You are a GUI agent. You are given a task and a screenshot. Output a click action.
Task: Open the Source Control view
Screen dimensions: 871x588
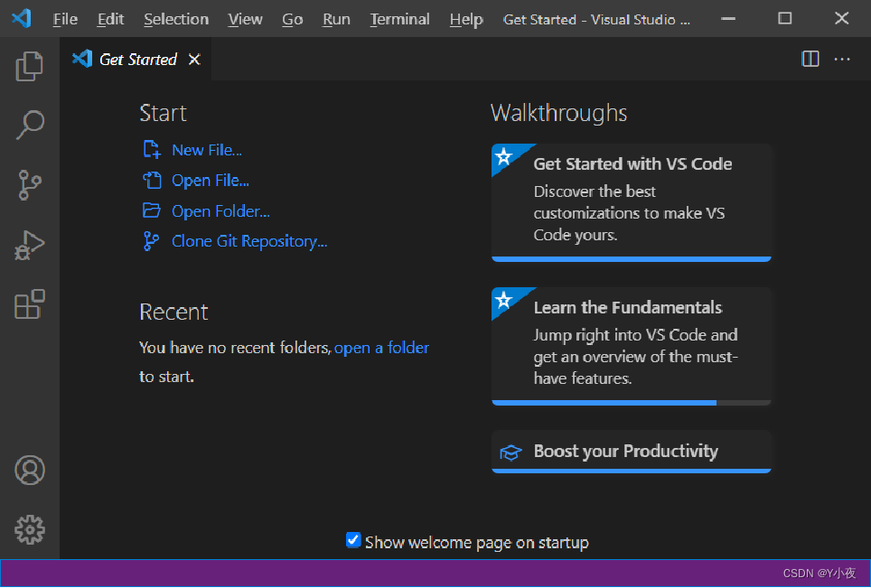point(30,185)
